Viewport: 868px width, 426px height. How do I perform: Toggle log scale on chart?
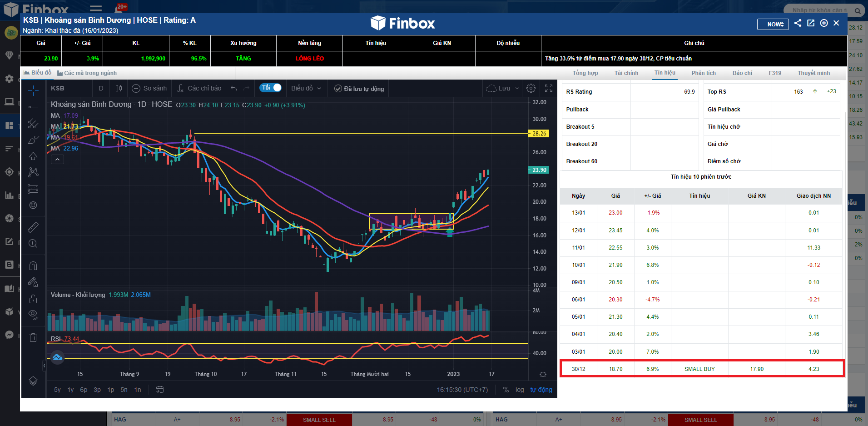click(x=520, y=390)
